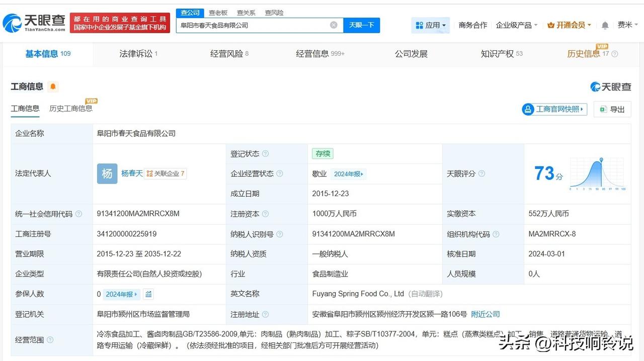Open the 公司发展 tab

pos(411,54)
